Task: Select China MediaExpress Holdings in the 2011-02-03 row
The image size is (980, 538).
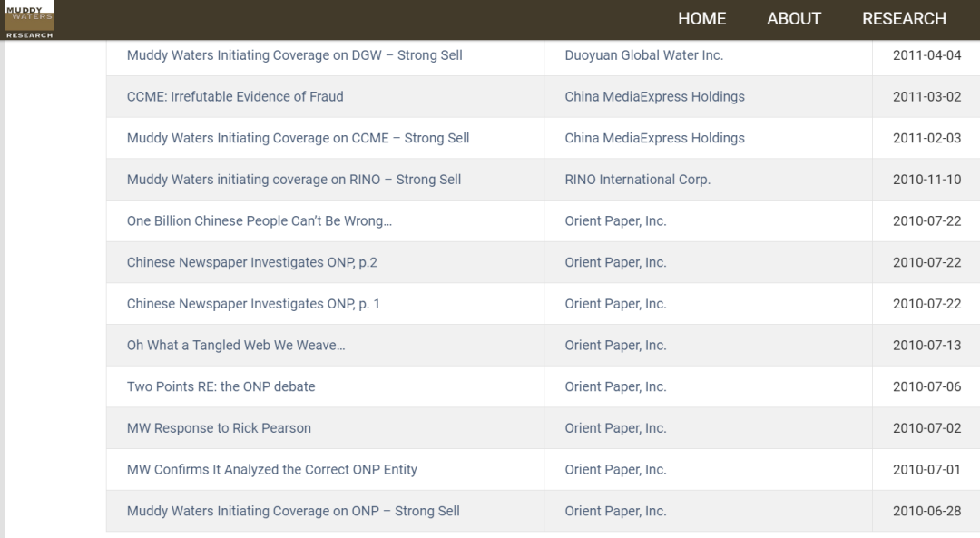Action: pos(654,138)
